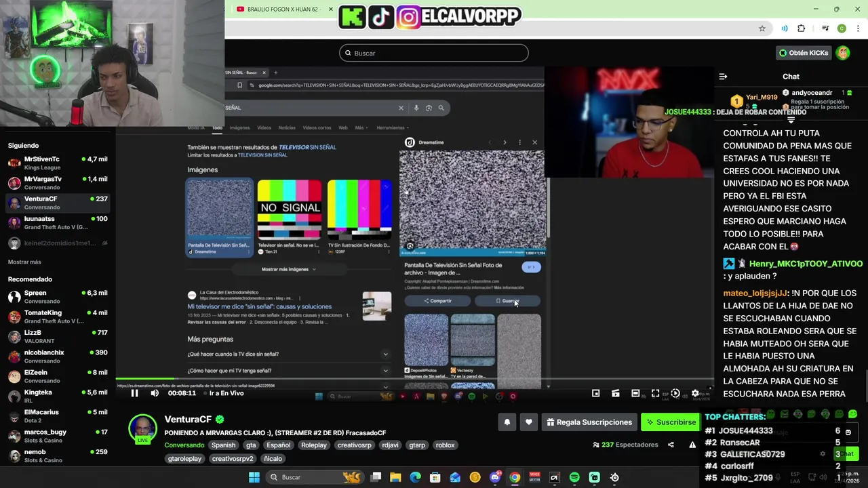Open Microsoft Store from taskbar
Image resolution: width=868 pixels, height=488 pixels.
(435, 477)
